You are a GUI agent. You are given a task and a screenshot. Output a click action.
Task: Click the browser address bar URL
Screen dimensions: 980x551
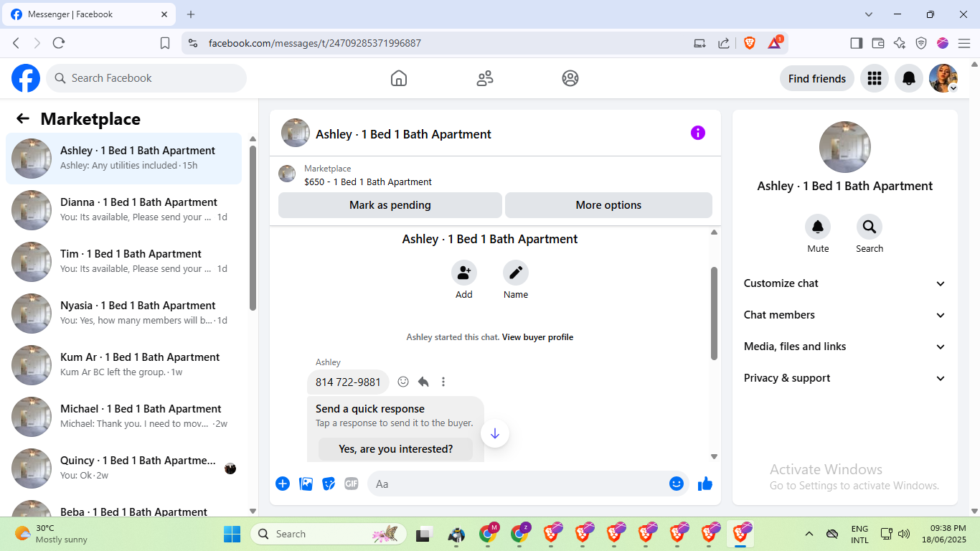(315, 43)
